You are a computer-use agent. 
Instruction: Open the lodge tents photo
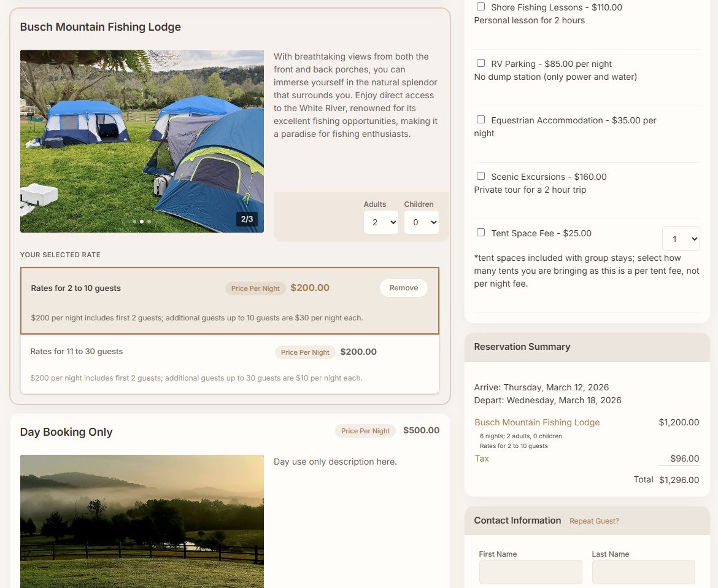(142, 141)
